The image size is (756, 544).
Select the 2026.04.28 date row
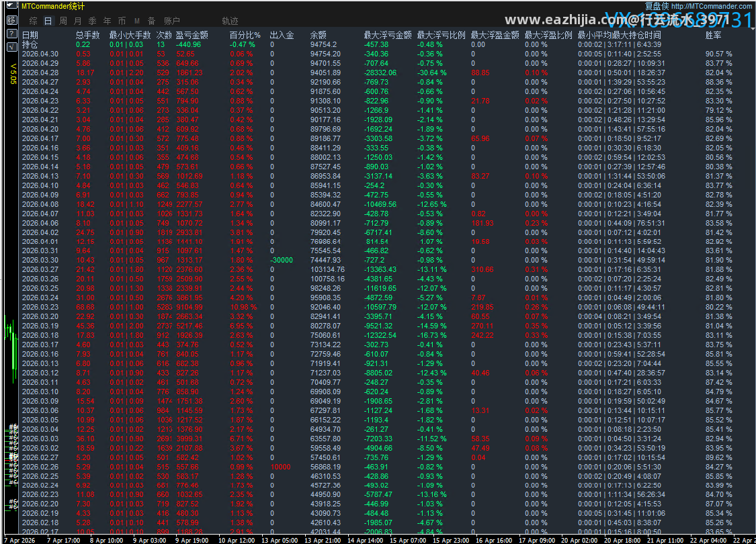click(x=40, y=73)
